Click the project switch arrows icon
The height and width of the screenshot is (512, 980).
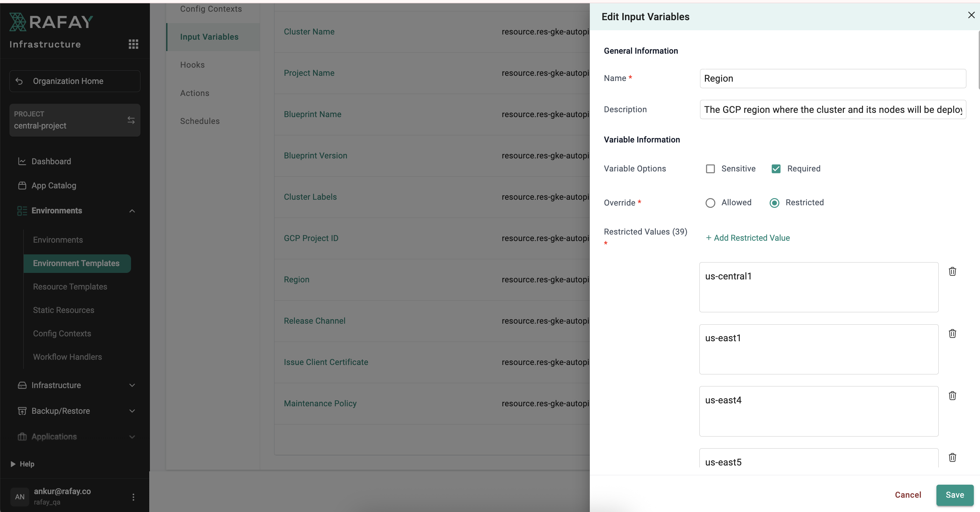[131, 120]
